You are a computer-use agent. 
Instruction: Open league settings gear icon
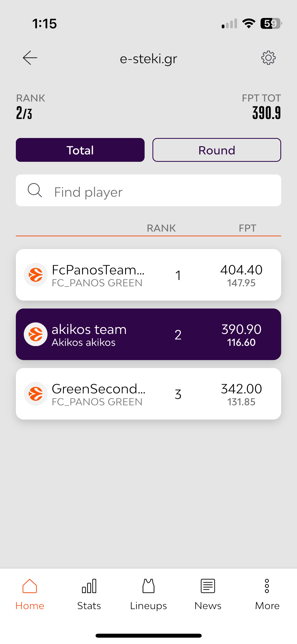268,58
